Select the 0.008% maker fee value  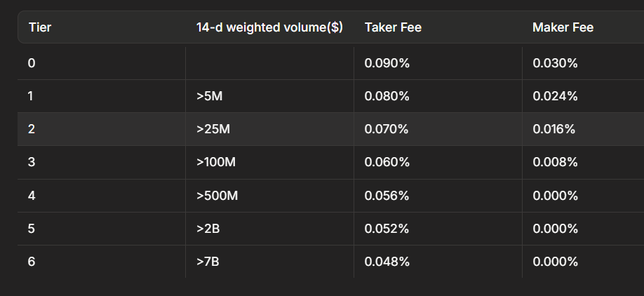click(x=555, y=162)
